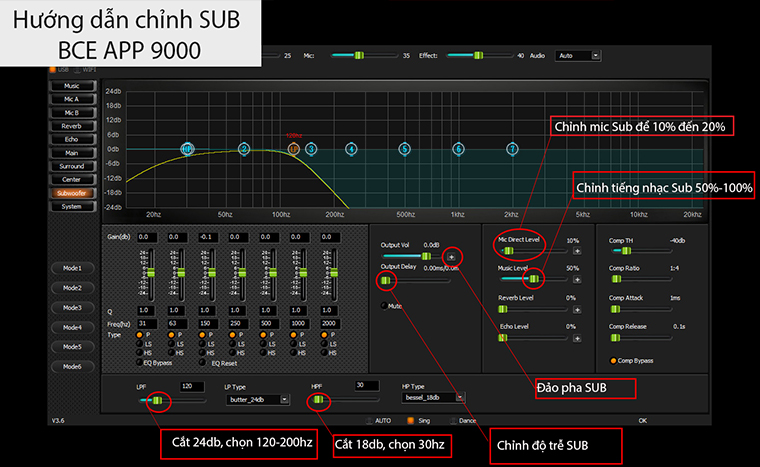The image size is (760, 467).
Task: Click the Freq field showing 150
Action: tap(208, 323)
